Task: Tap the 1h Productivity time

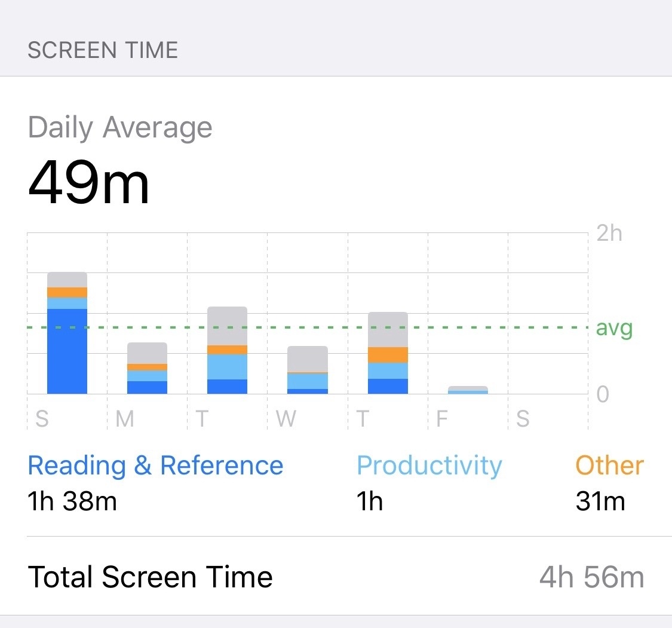Action: click(369, 501)
